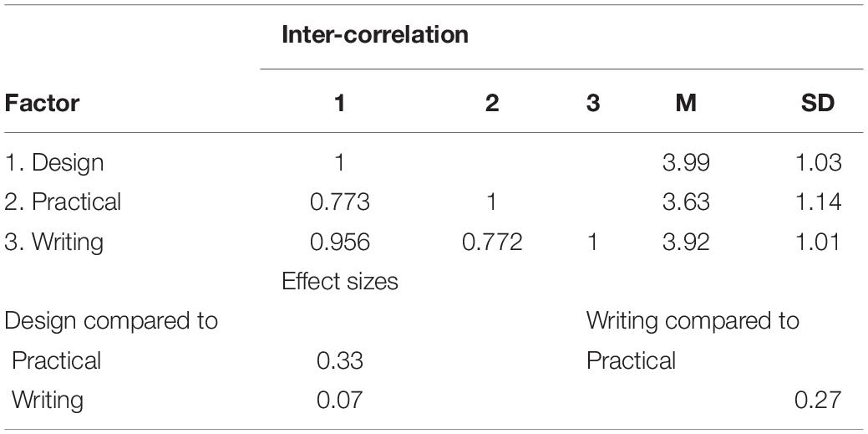Click the 0.773 correlation value
The image size is (868, 434).
340,202
